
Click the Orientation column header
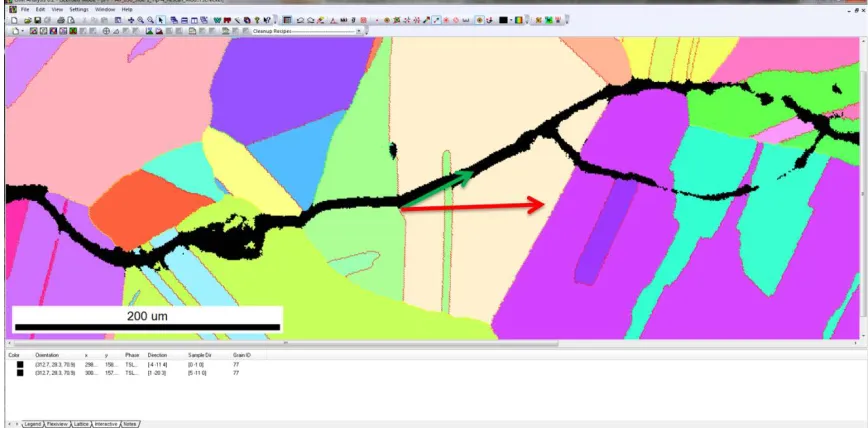47,354
